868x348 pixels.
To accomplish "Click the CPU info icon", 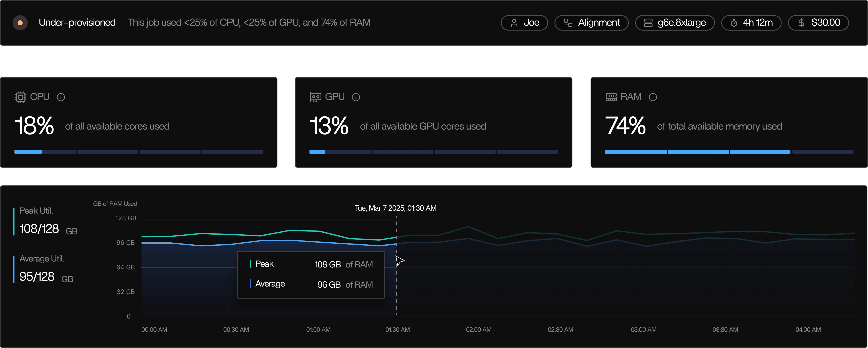I will point(61,97).
